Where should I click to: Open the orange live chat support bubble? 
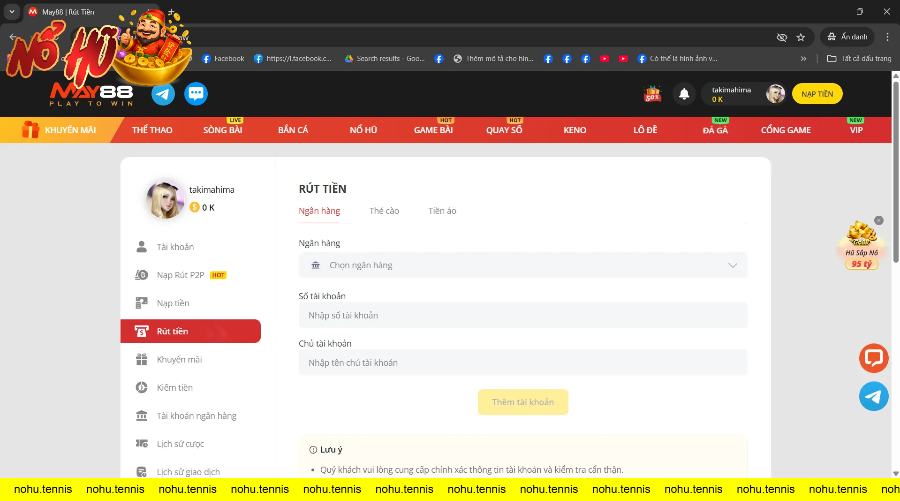point(873,358)
